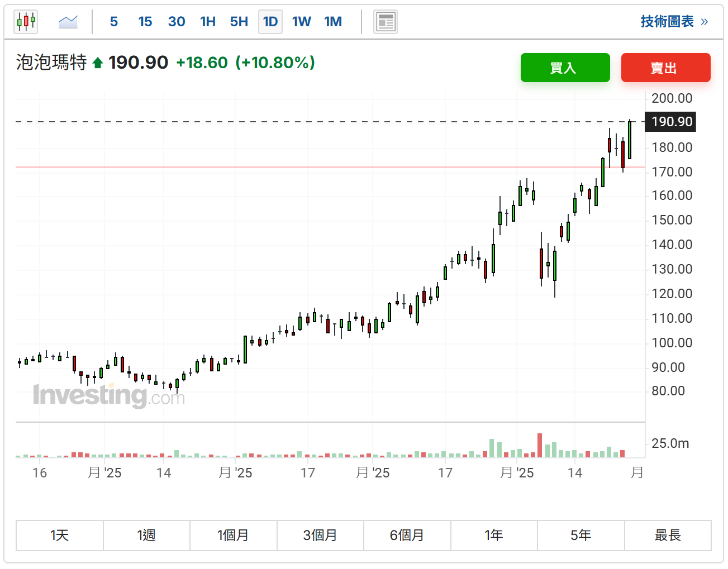Click the tallest red volume bar

coord(540,445)
